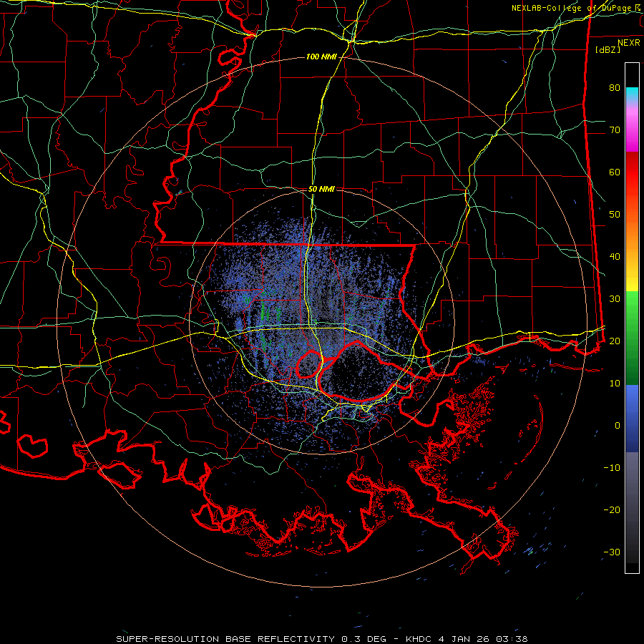Click the NEXR label above the color scale
Screen dimensions: 644x644
click(629, 43)
